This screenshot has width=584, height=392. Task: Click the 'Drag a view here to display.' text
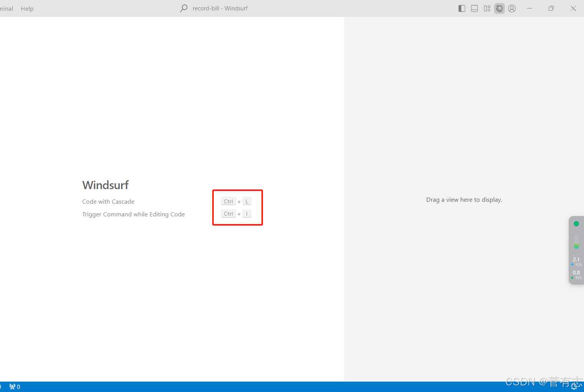pyautogui.click(x=464, y=200)
